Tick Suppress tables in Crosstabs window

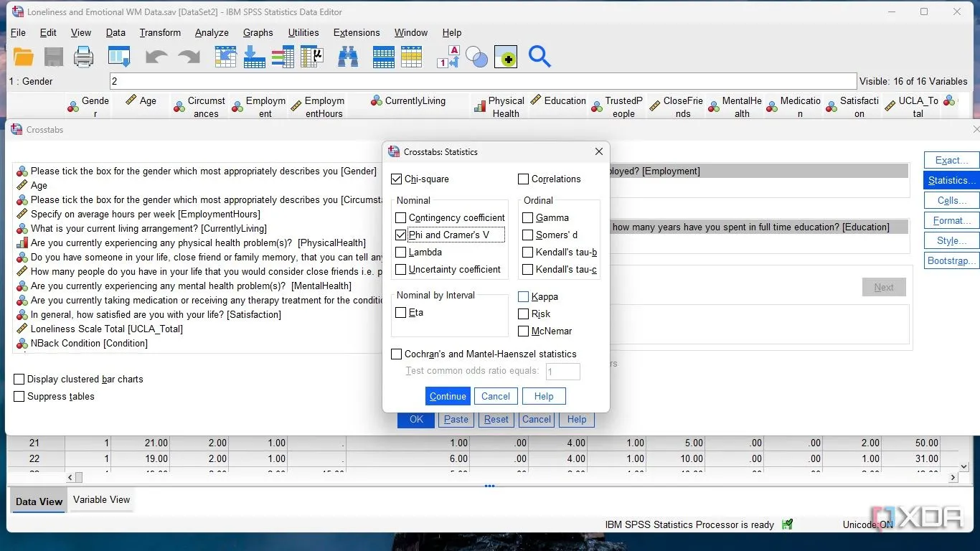tap(19, 396)
